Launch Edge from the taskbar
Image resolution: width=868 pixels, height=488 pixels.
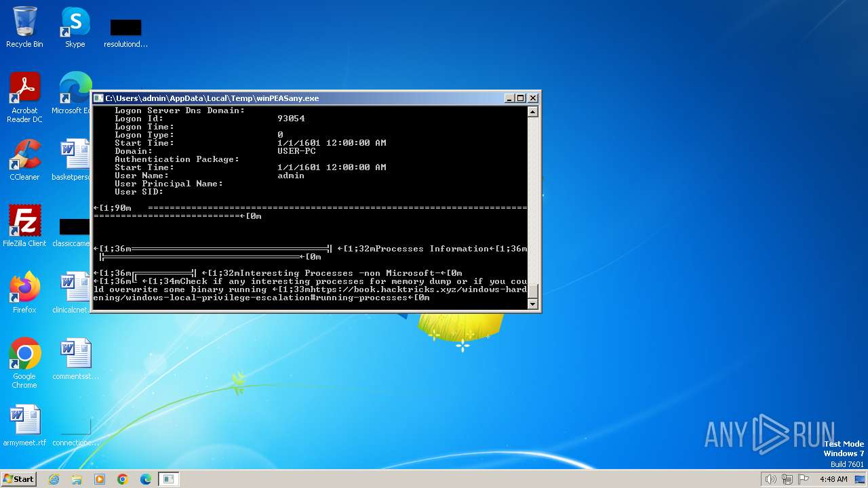[x=146, y=479]
